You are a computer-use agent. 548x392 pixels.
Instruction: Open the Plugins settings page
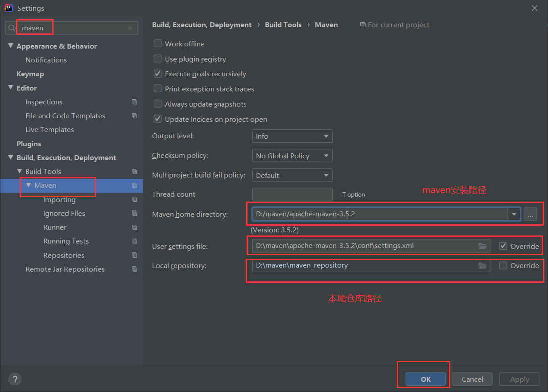pyautogui.click(x=29, y=144)
